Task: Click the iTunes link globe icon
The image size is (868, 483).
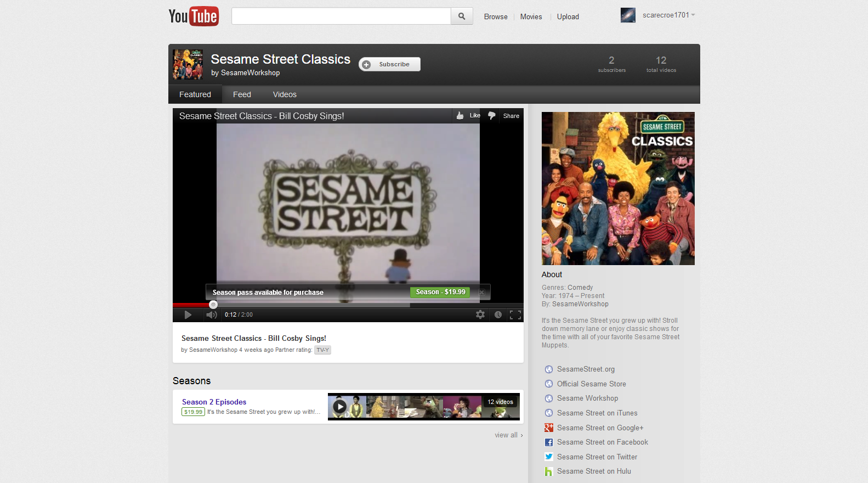Action: (549, 413)
